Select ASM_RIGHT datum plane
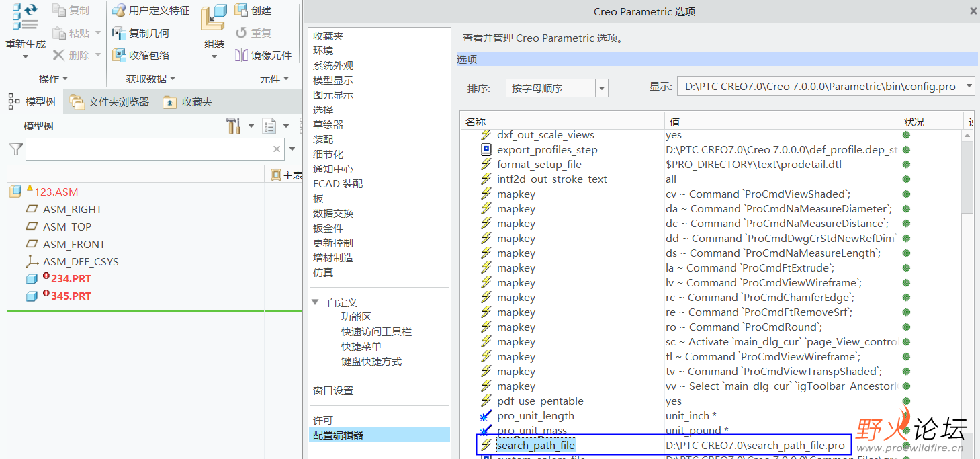Image resolution: width=980 pixels, height=459 pixels. [x=73, y=209]
